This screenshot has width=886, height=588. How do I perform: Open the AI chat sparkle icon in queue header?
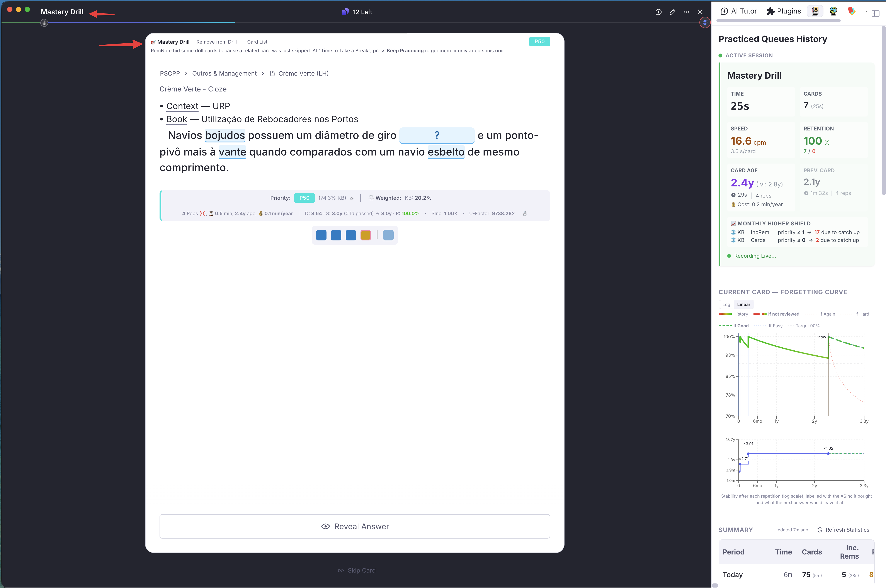658,12
